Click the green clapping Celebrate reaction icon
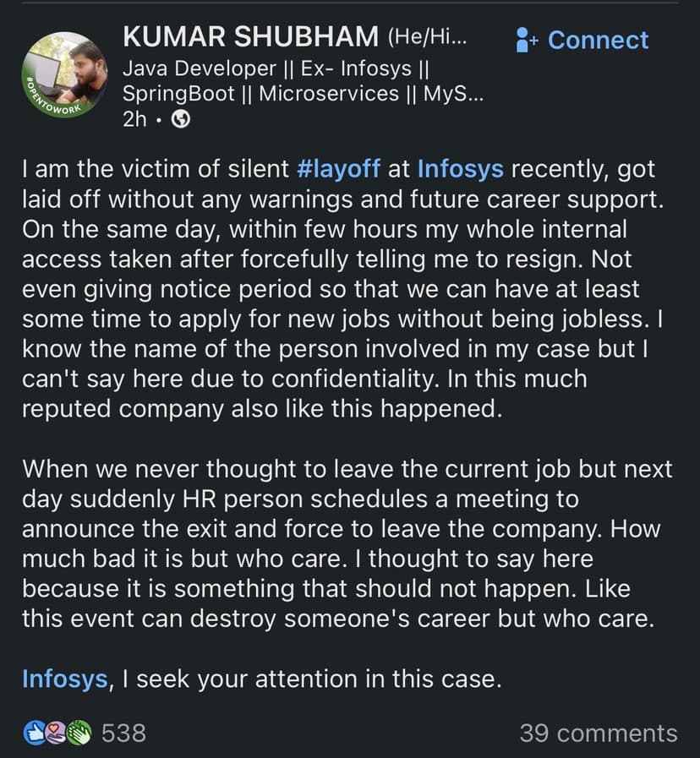The image size is (700, 758). pyautogui.click(x=78, y=732)
